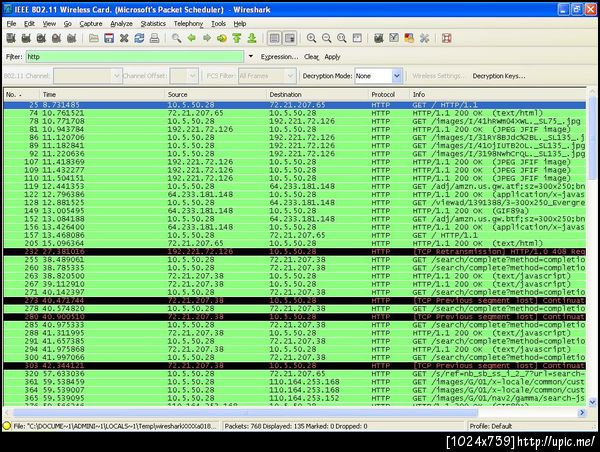This screenshot has height=452, width=600.
Task: Click the horizontal scrollbar right arrow
Action: point(582,413)
